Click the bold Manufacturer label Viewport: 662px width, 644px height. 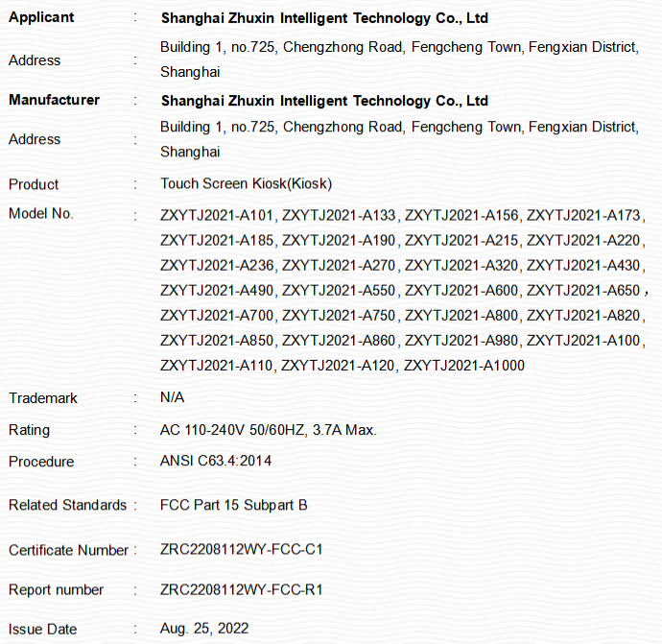coord(54,100)
